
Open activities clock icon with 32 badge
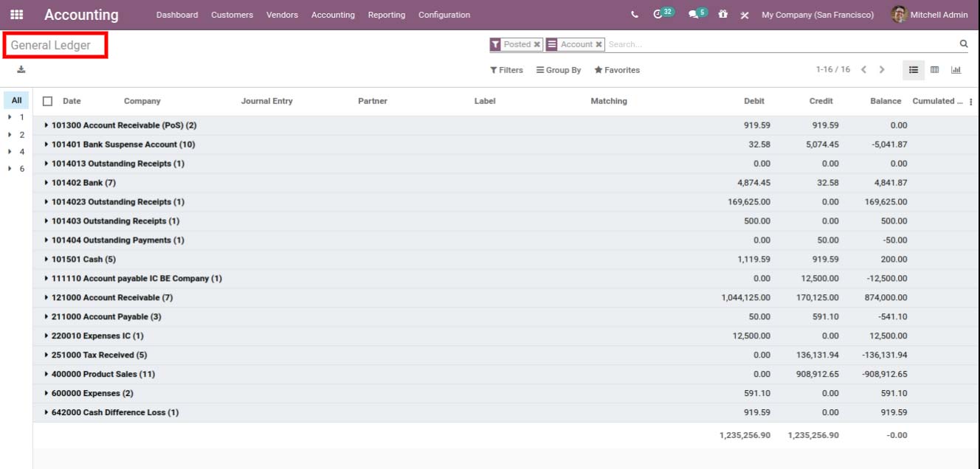(x=663, y=13)
